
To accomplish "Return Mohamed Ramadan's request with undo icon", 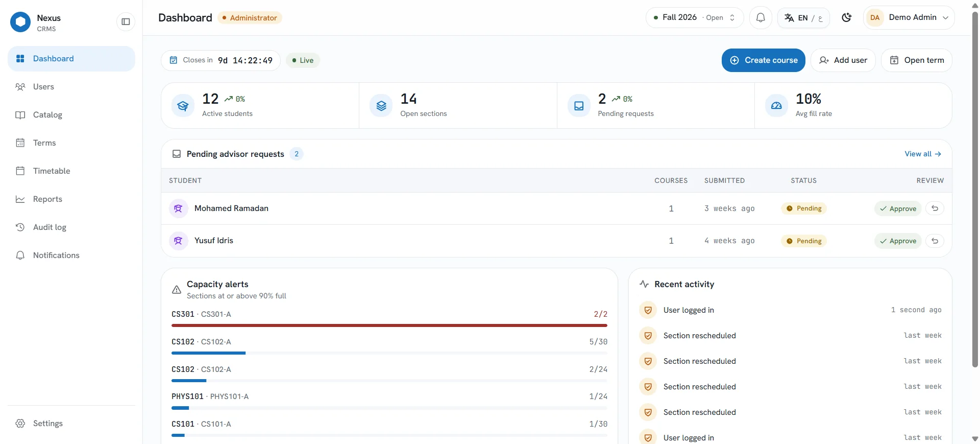I will pyautogui.click(x=935, y=208).
